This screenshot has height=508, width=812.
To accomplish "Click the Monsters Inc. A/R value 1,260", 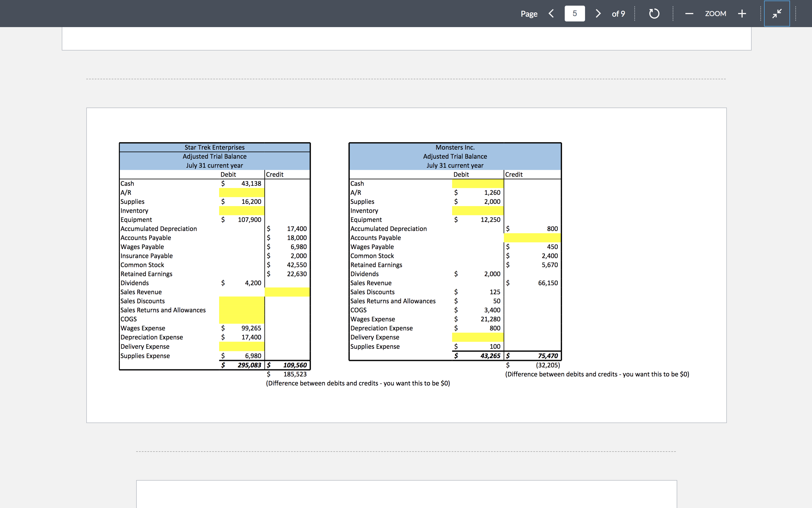I will [x=492, y=192].
